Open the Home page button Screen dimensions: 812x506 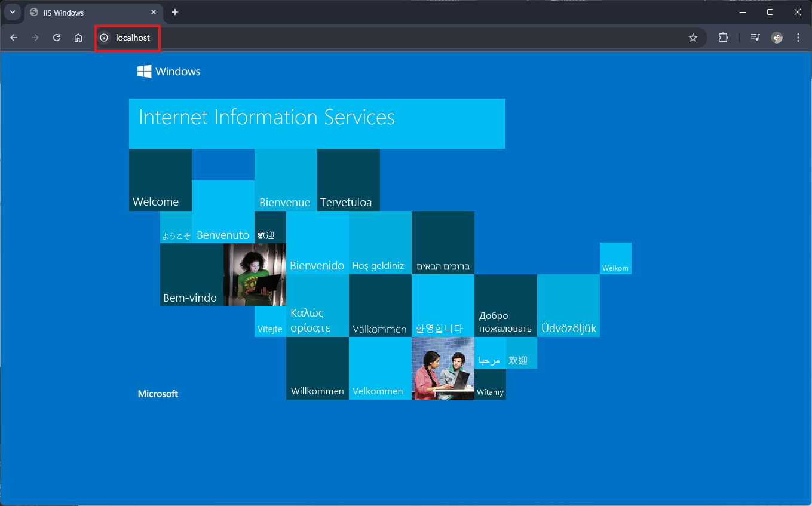[78, 38]
